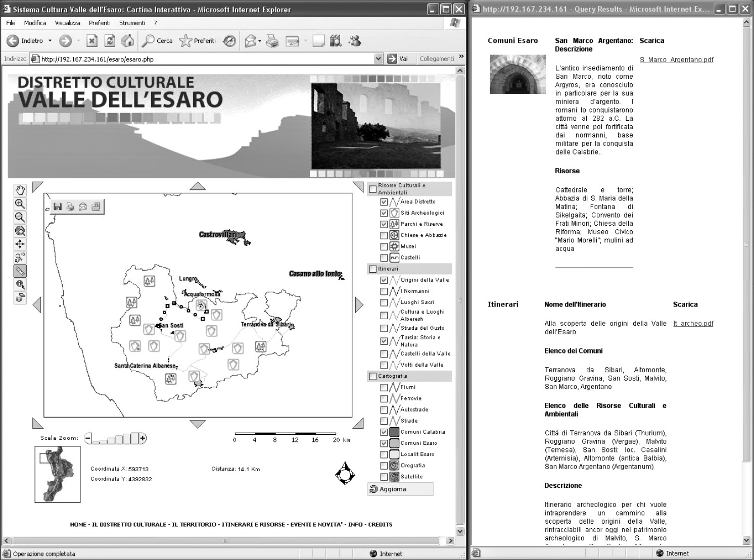754x560 pixels.
Task: Open the ? help menu
Action: tap(156, 23)
